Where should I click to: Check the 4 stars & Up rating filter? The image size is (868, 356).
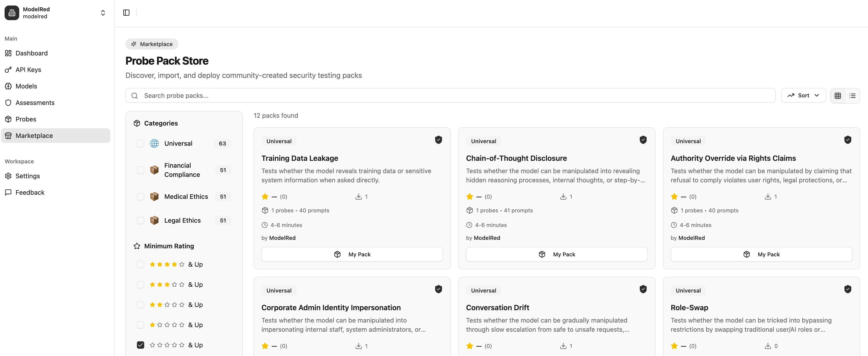[x=141, y=264]
